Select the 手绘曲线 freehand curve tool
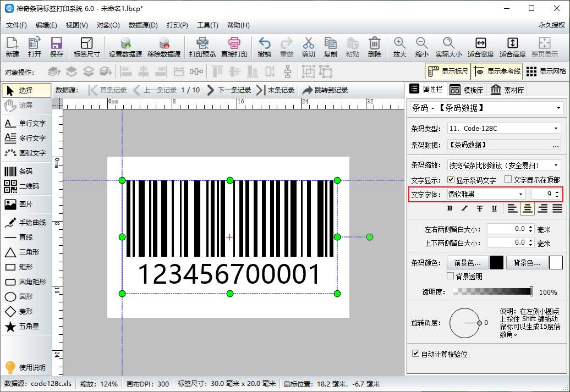 26,222
